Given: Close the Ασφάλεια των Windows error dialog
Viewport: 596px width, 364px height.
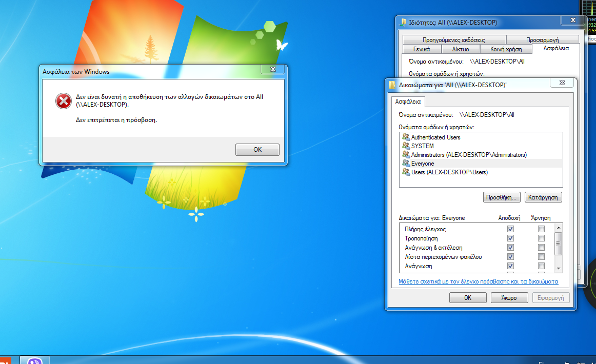Looking at the screenshot, I should [272, 69].
